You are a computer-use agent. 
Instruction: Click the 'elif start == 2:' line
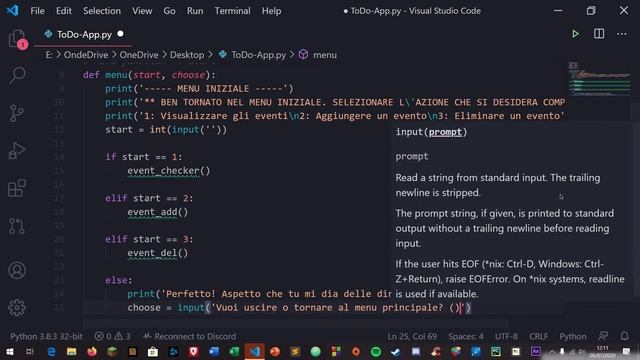coord(149,198)
